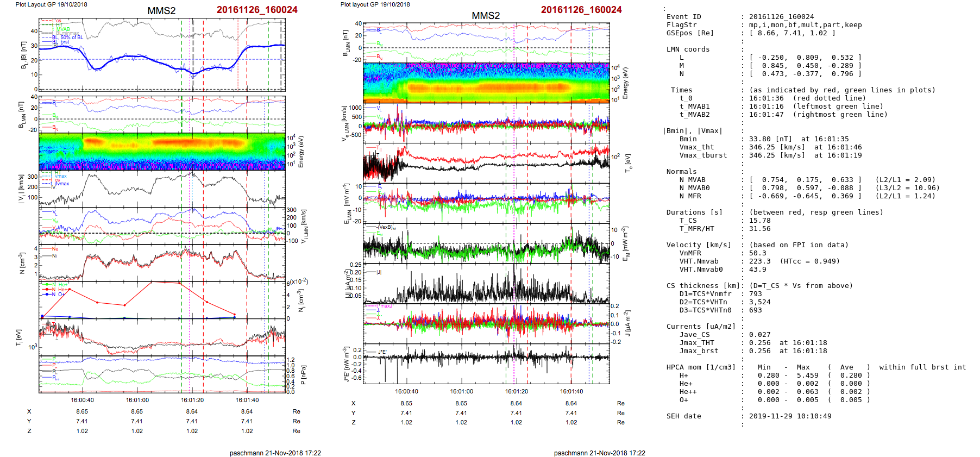Select the VHT.Nmvab0 value 43.9
980x457 pixels.
click(x=758, y=270)
